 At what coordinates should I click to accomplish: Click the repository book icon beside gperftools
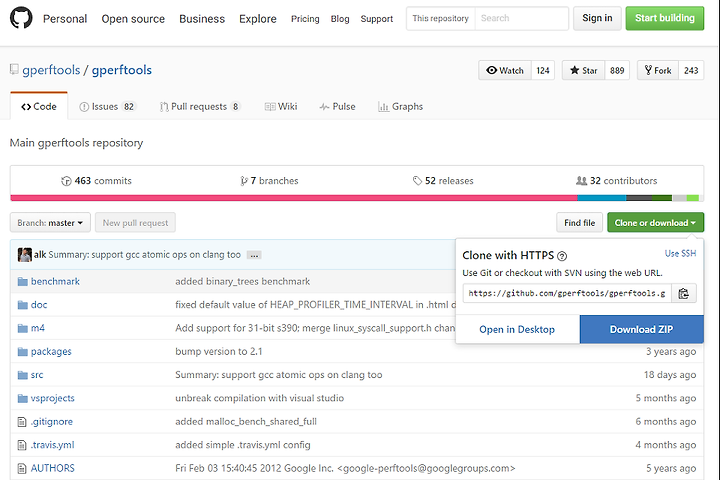click(14, 70)
